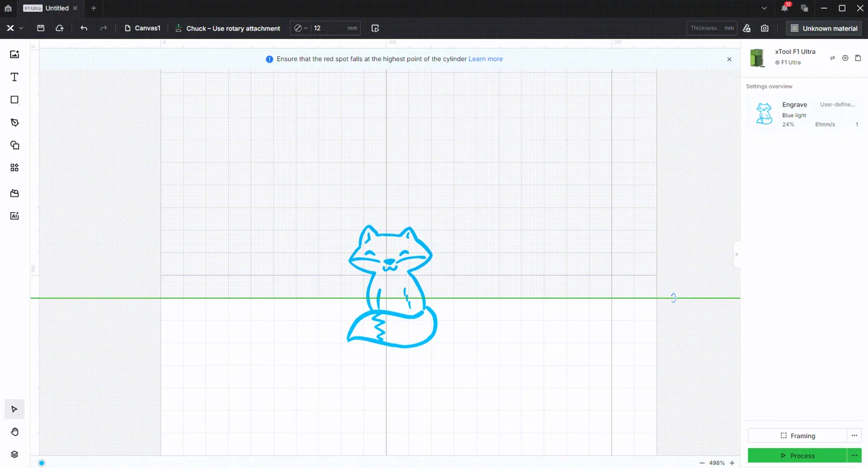Click the Settings overview heading
The width and height of the screenshot is (868, 468).
click(x=769, y=86)
